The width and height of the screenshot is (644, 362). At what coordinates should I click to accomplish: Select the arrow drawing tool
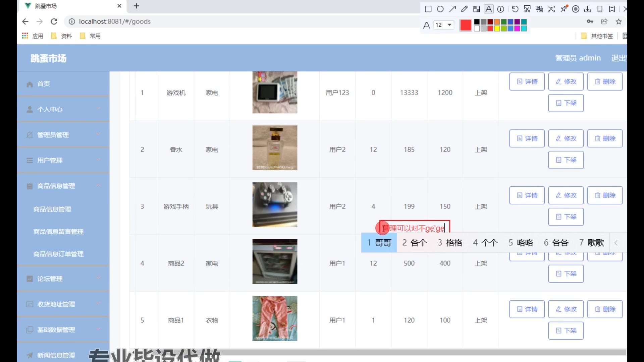click(x=452, y=9)
